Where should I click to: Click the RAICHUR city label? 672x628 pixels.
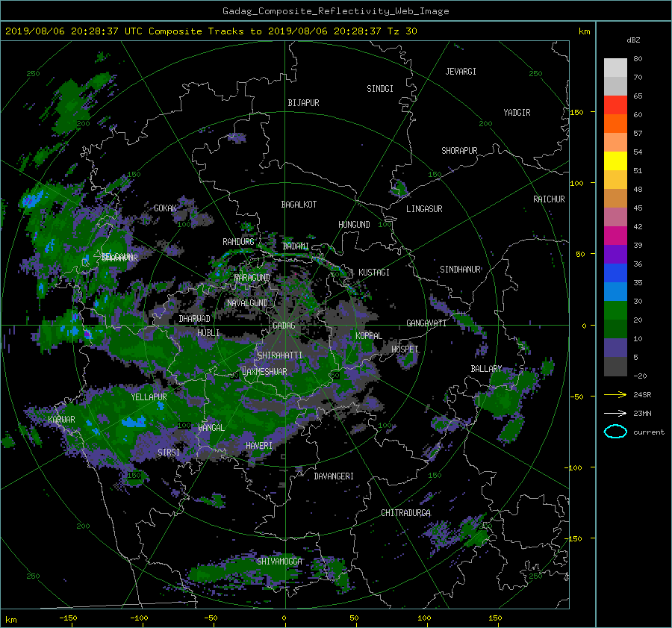click(x=549, y=199)
